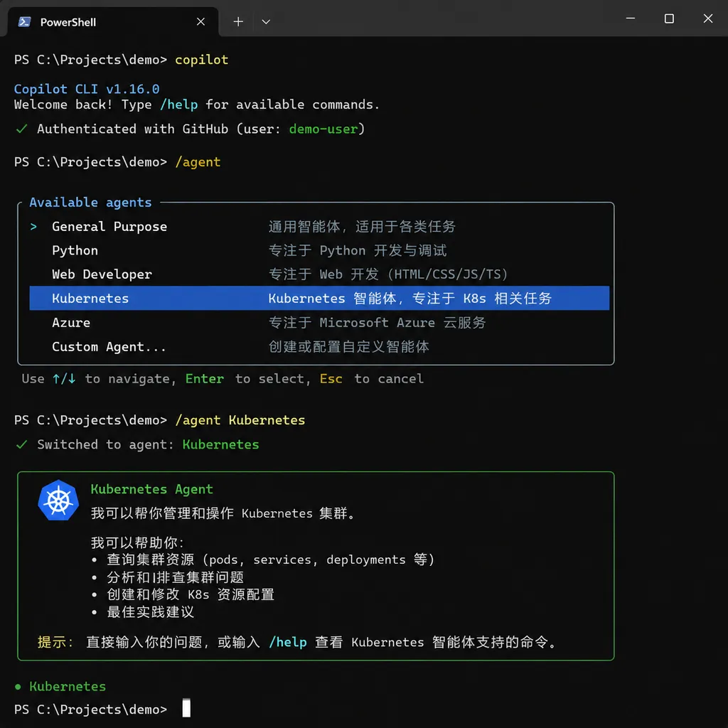Select the Custom Agent... option
728x728 pixels.
pyautogui.click(x=319, y=347)
